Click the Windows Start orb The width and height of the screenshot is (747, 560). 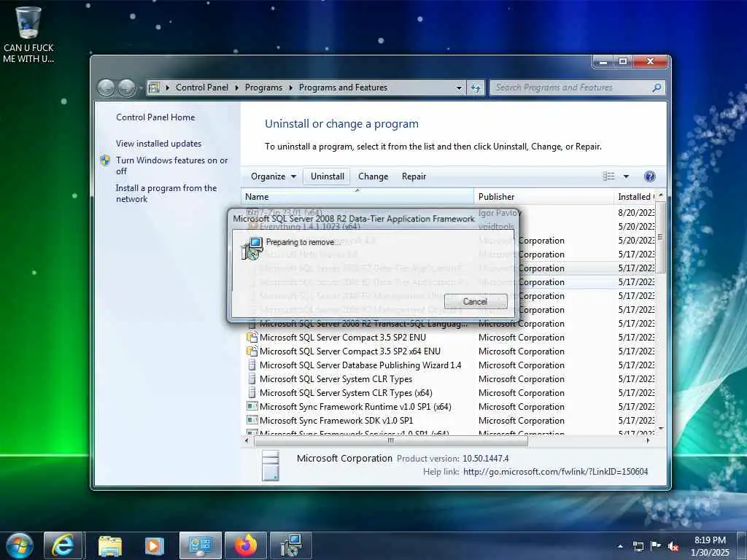tap(18, 545)
